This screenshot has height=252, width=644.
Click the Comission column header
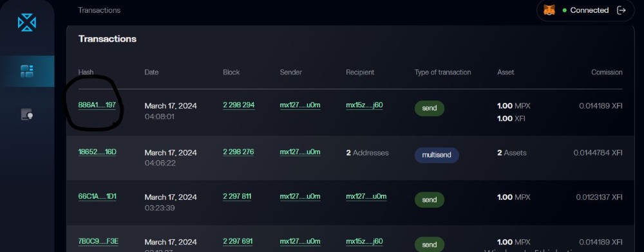pos(607,72)
